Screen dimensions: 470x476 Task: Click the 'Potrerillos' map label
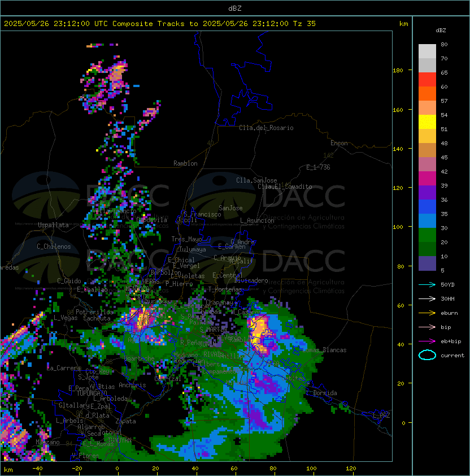(x=94, y=312)
